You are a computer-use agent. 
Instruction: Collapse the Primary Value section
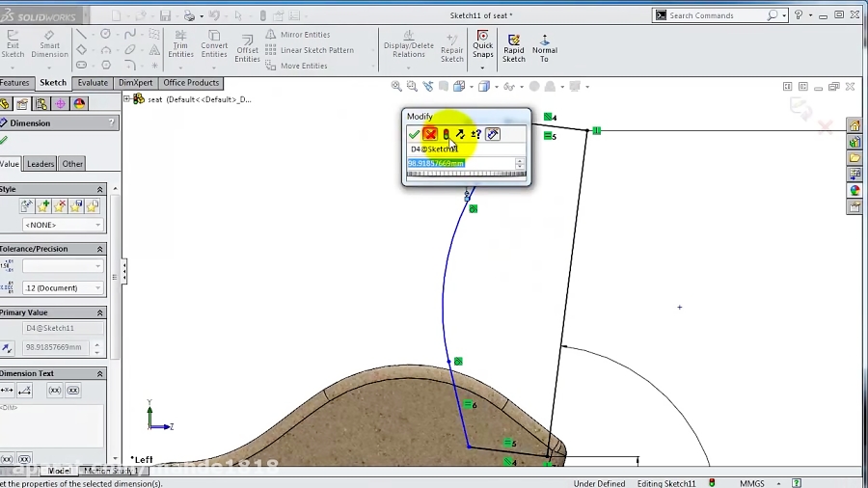tap(99, 312)
